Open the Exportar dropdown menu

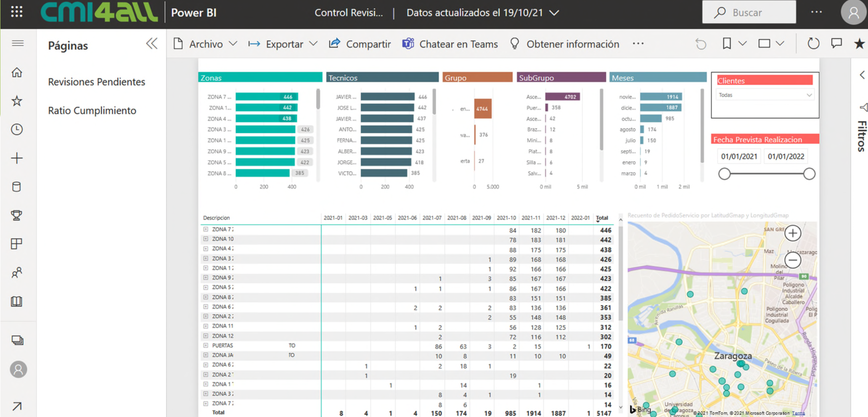pyautogui.click(x=283, y=44)
